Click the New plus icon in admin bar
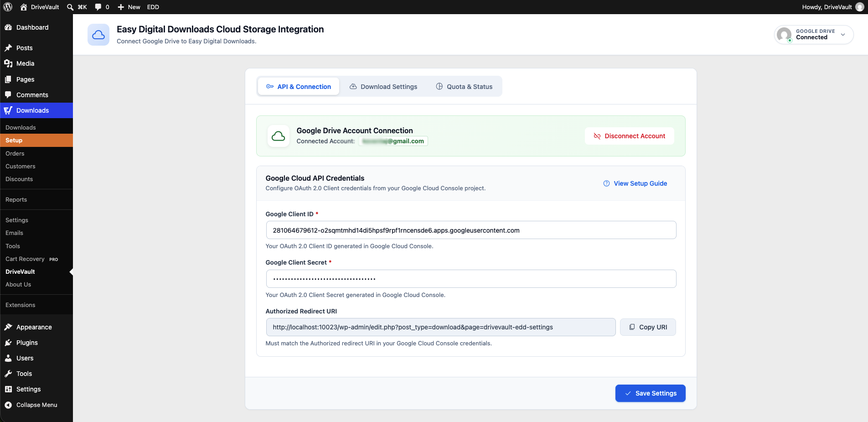The height and width of the screenshot is (422, 868). click(x=121, y=7)
